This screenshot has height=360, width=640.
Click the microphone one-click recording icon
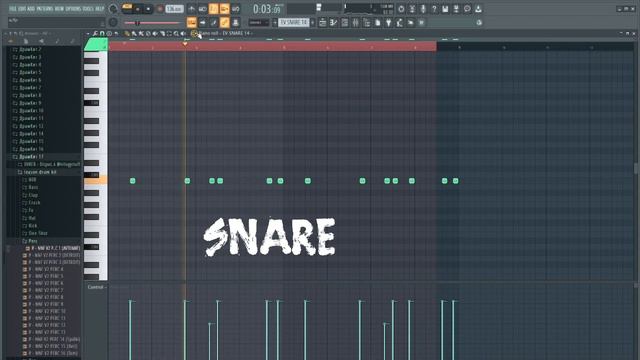(423, 9)
